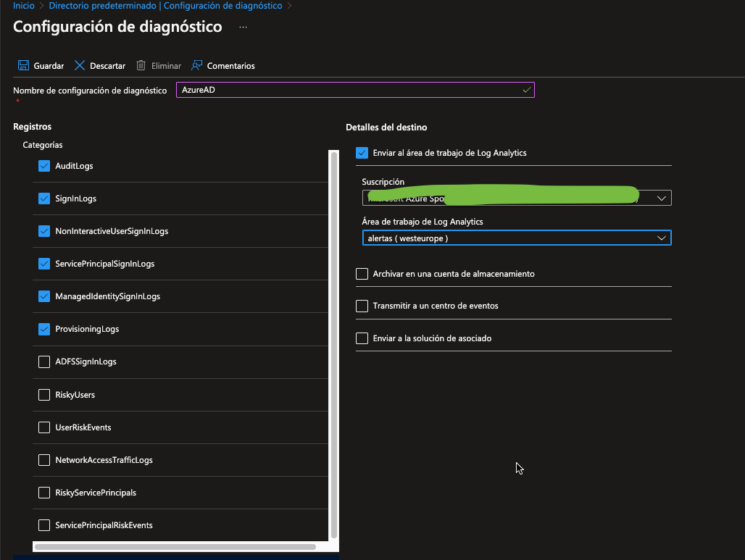Click the horizontal scrollbar under categories
The height and width of the screenshot is (560, 745).
[174, 547]
